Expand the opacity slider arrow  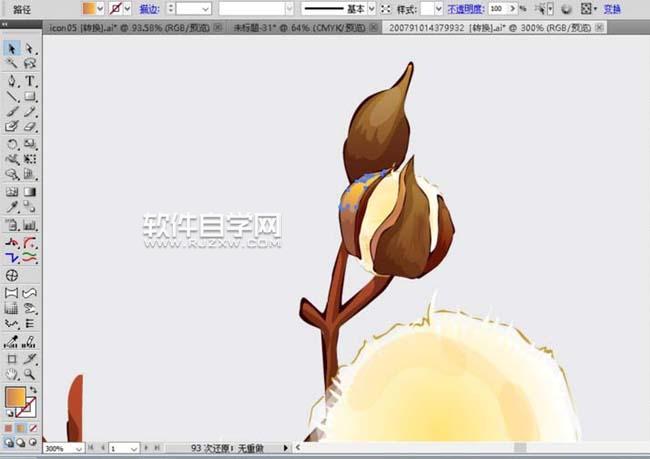point(512,8)
